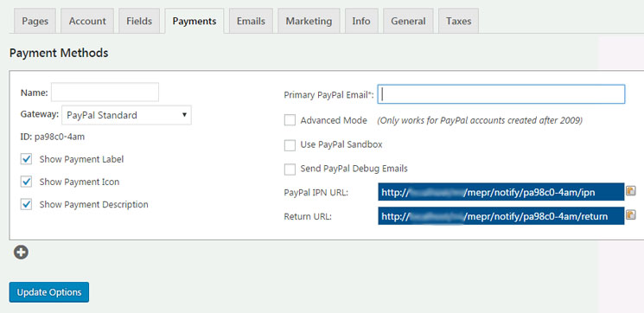Click the Primary PayPal Email field
The image size is (644, 313).
point(501,94)
